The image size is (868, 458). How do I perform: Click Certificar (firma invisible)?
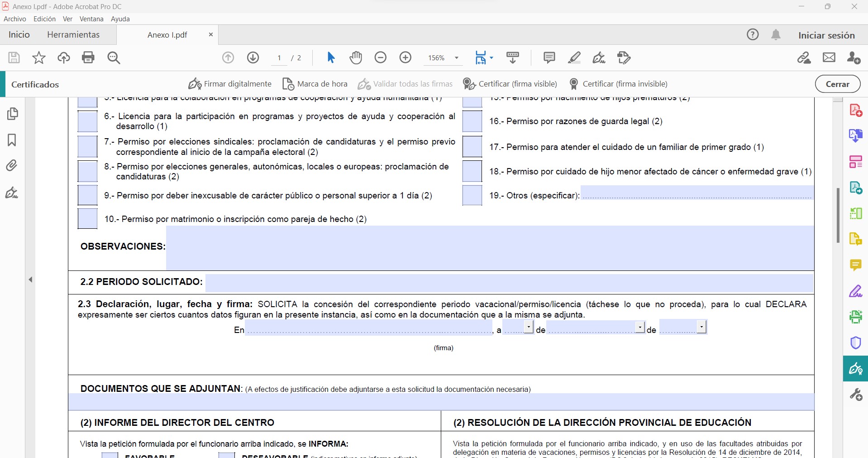(x=618, y=84)
